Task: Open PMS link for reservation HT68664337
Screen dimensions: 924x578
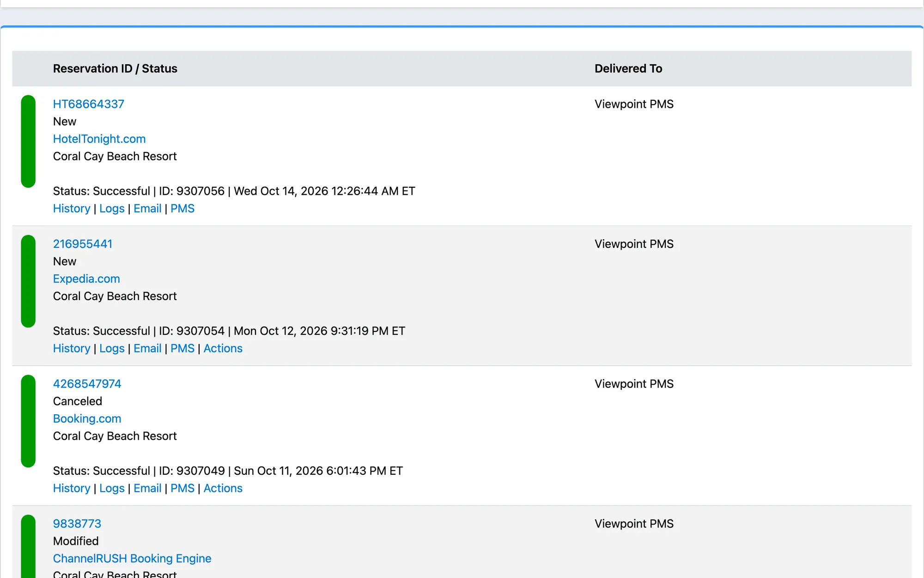Action: [182, 209]
